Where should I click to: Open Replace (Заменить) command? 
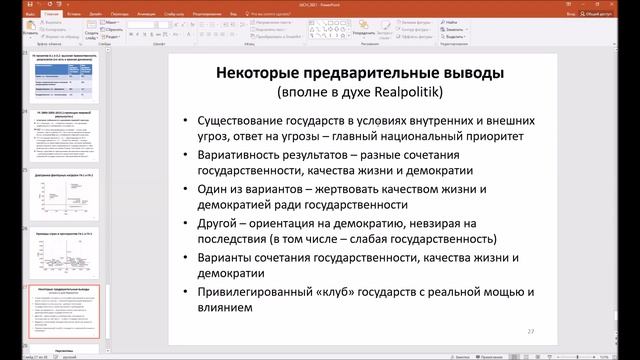[454, 29]
